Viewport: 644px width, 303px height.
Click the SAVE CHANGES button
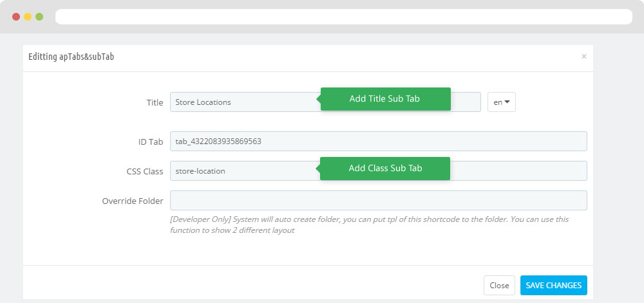[554, 286]
